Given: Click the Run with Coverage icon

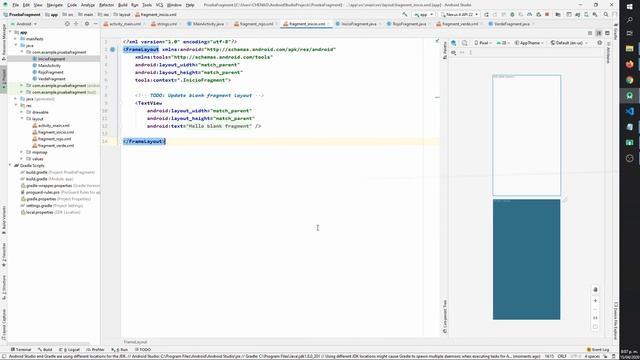Looking at the screenshot, I should (520, 14).
